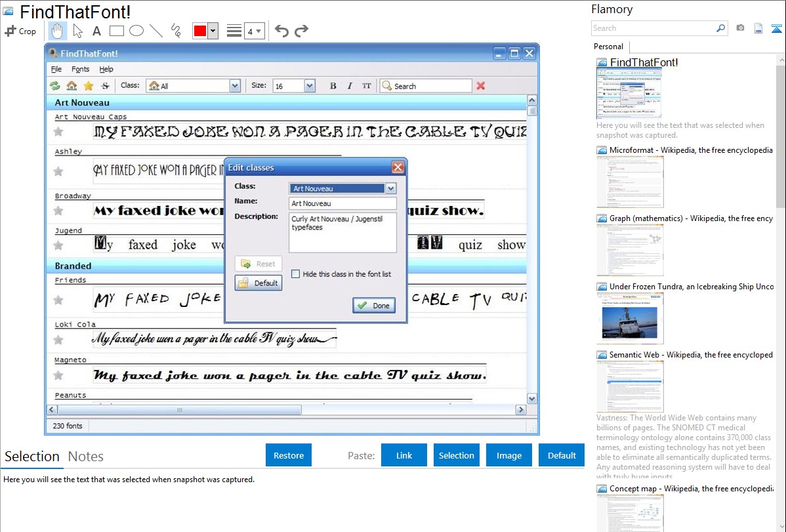Pick the rectangle drawing tool
This screenshot has height=532, width=786.
click(116, 31)
